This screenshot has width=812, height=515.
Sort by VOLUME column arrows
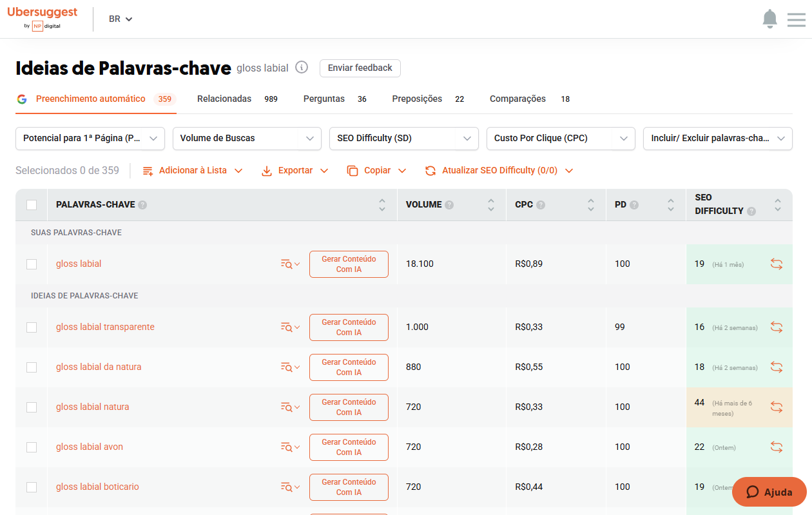coord(491,205)
